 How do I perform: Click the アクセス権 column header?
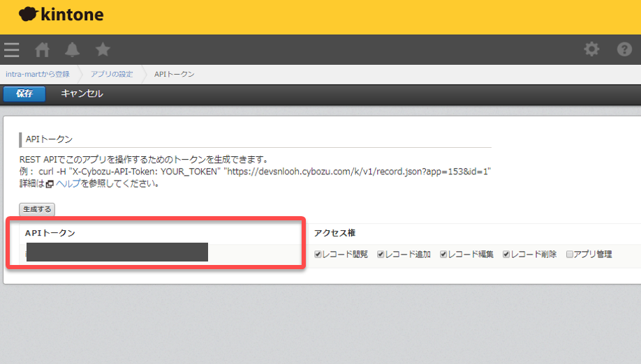[334, 233]
